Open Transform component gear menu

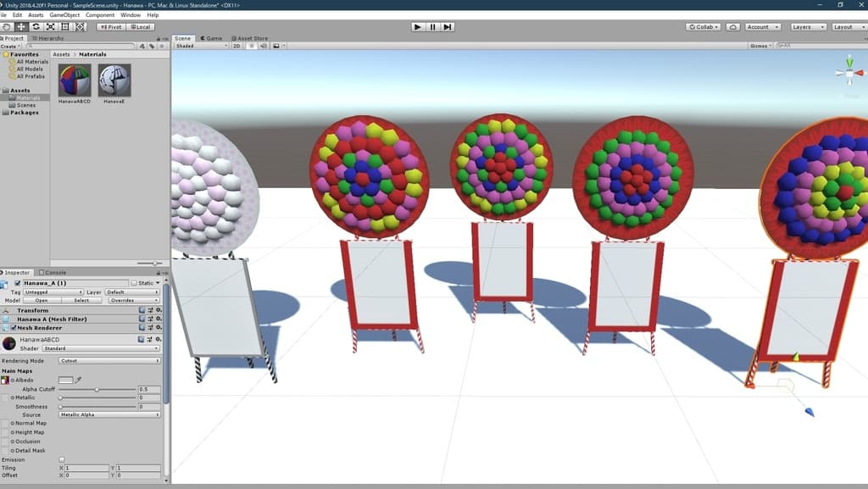[159, 310]
